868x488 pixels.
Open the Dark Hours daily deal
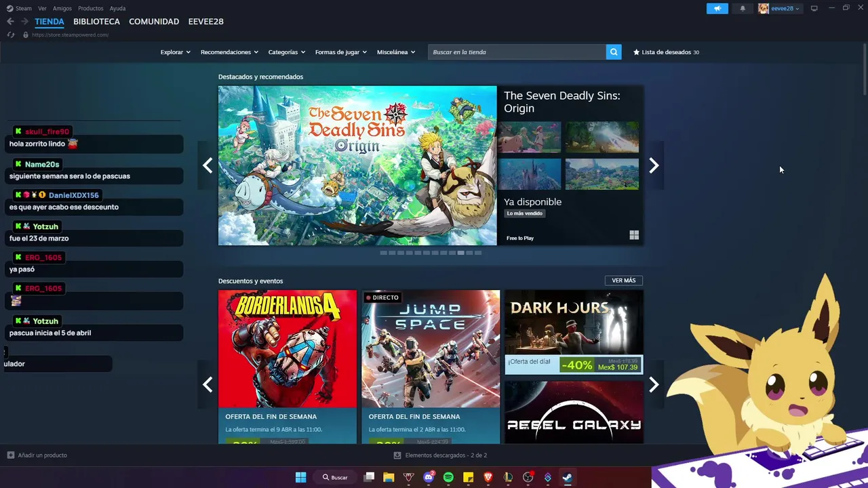click(x=574, y=332)
